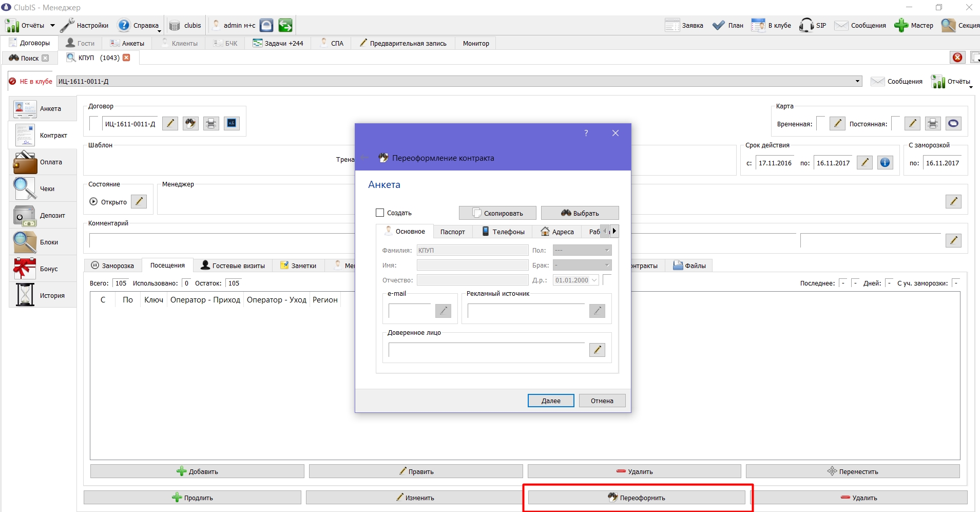Click the Далее button

point(551,401)
